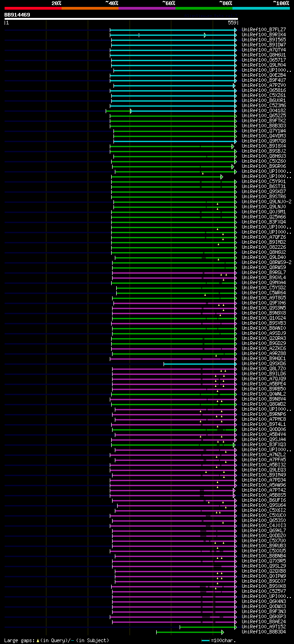294x644 pixels.
Task: Click the cyan ~100% identity legend segment
Action: pos(261,8)
